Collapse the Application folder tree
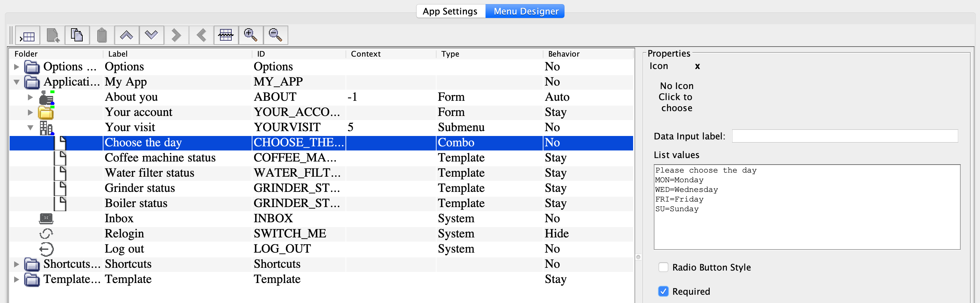 tap(16, 82)
